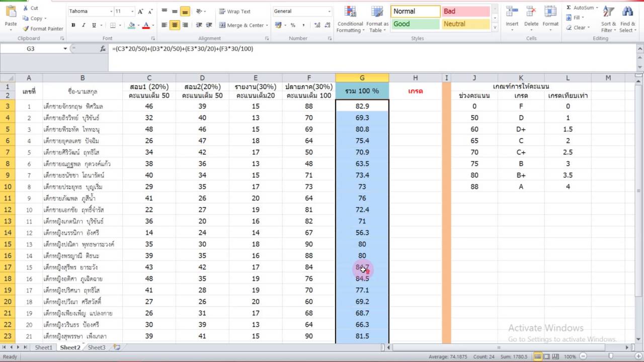Click Merge & Center button

(241, 25)
